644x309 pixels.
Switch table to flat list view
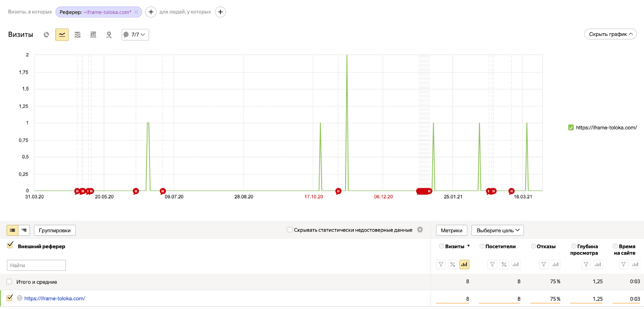click(13, 230)
